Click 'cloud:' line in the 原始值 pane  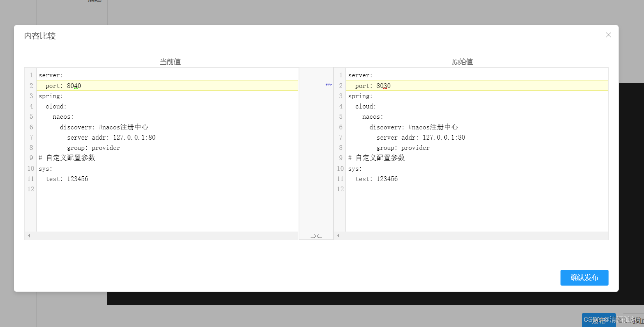coord(366,107)
